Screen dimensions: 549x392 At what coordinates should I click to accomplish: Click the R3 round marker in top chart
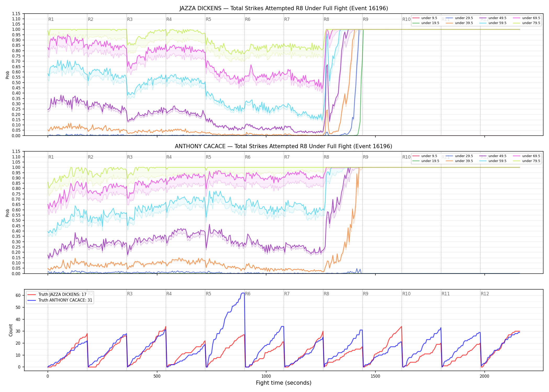[130, 19]
